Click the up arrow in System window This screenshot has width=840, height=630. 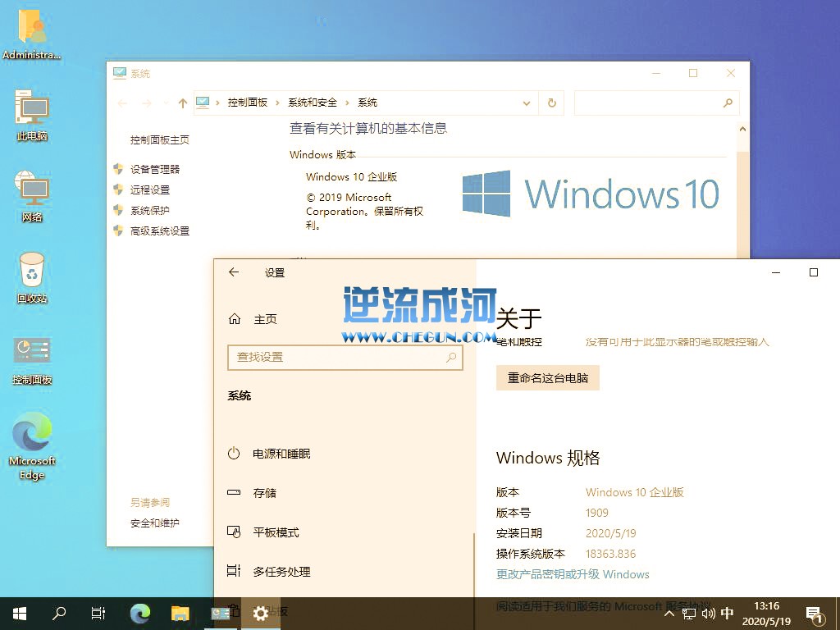[x=183, y=103]
